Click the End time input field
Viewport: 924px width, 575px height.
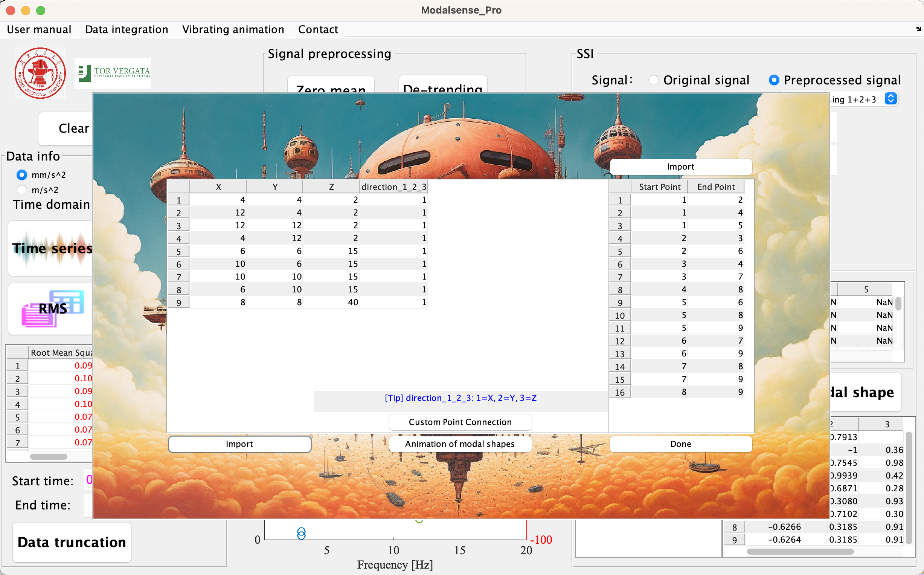click(88, 505)
